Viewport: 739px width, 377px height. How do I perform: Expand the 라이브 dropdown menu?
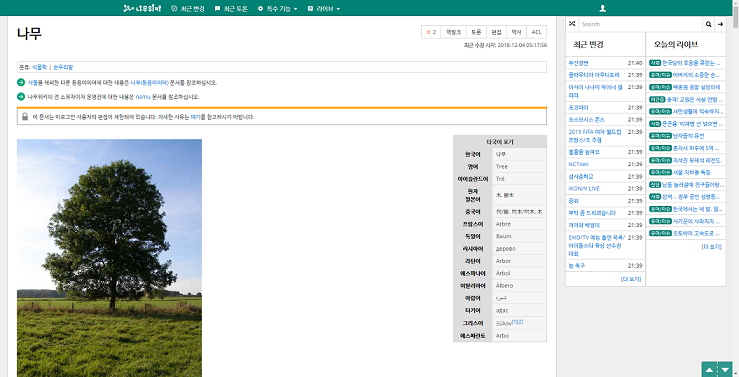tap(324, 8)
